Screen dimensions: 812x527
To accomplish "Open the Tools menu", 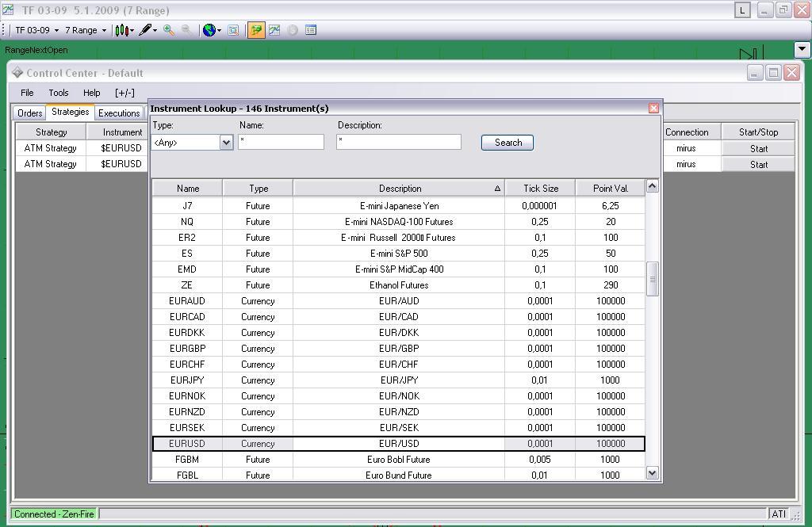I will [59, 93].
